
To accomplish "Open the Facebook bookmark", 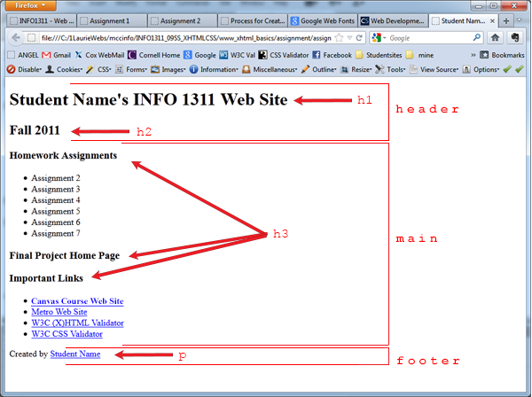I will point(332,55).
